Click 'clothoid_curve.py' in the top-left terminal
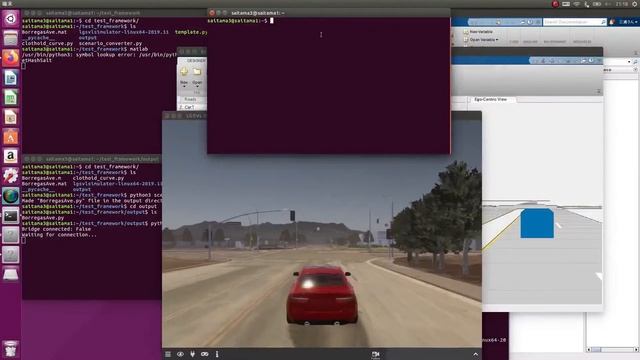This screenshot has width=640, height=360. coord(47,43)
